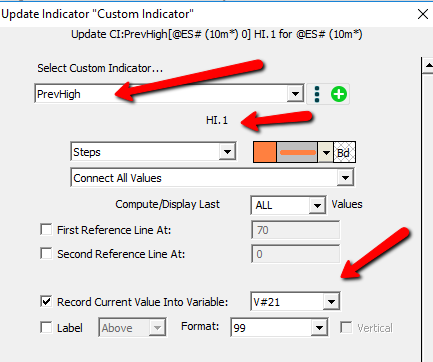Click the orange color swatch

point(265,153)
